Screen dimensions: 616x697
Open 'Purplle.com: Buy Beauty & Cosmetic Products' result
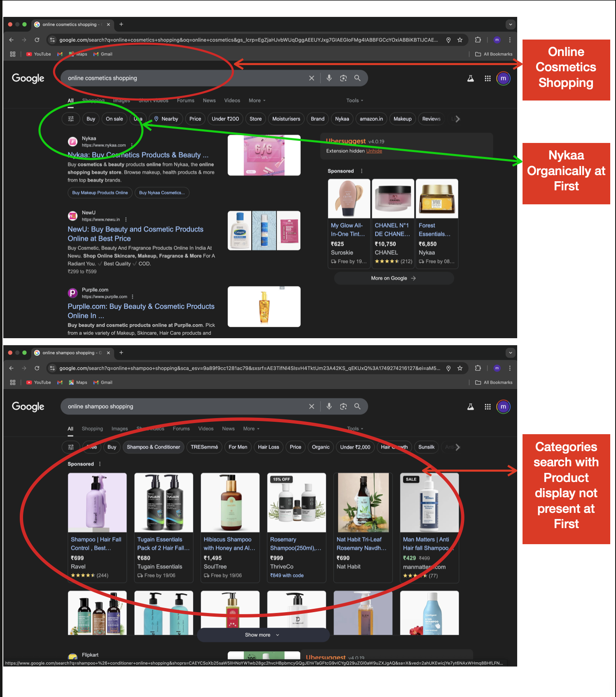pos(141,311)
